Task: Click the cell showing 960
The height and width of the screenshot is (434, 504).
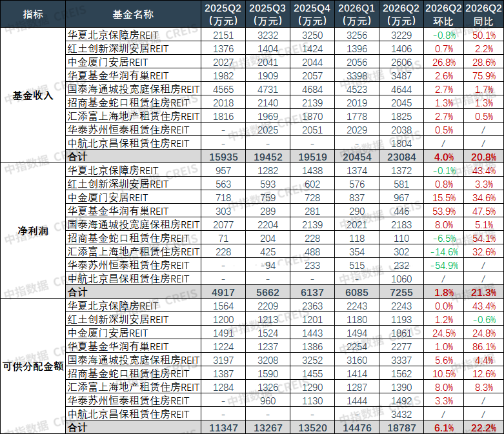Action: (x=267, y=400)
